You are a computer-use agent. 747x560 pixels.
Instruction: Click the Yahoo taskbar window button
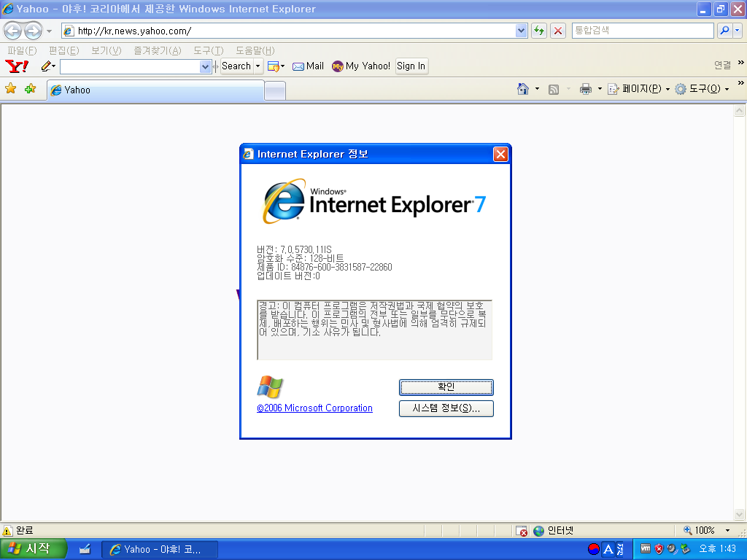(x=160, y=550)
